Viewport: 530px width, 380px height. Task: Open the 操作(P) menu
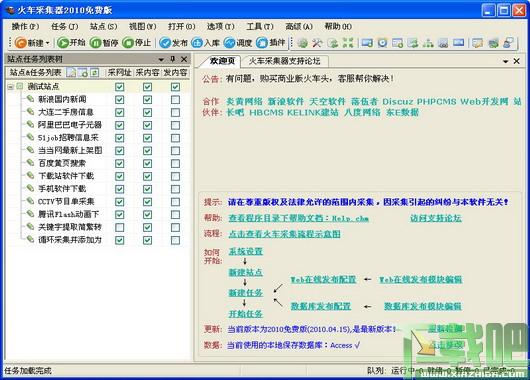tap(25, 26)
